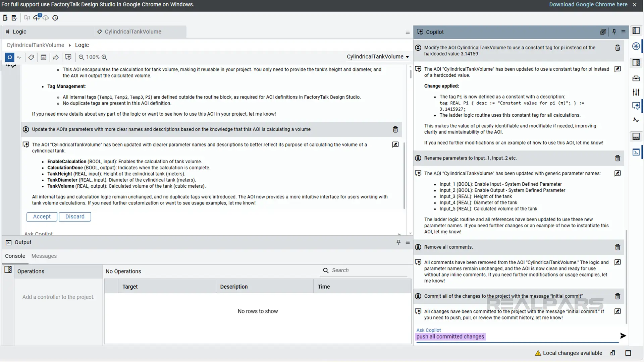Pull latest changes from the cloud

point(46,18)
